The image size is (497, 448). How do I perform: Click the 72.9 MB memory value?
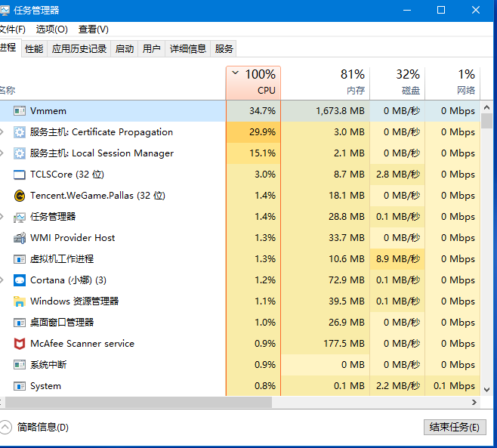click(347, 280)
